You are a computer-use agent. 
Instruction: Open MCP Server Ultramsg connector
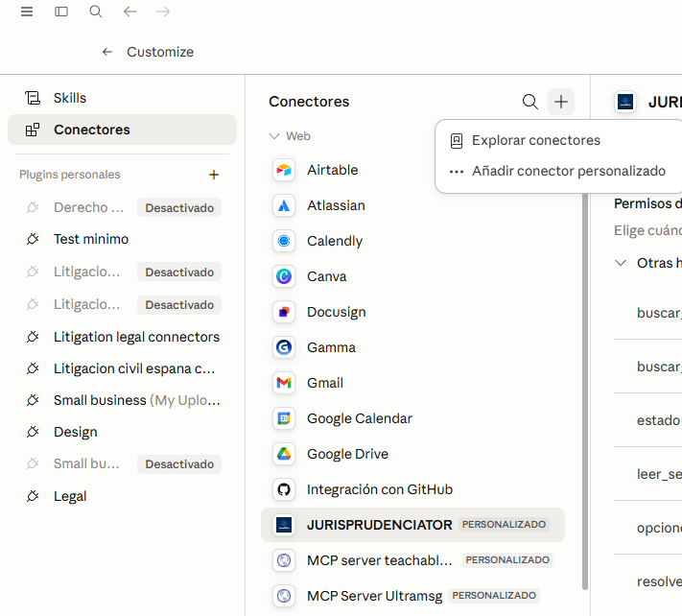coord(412,596)
